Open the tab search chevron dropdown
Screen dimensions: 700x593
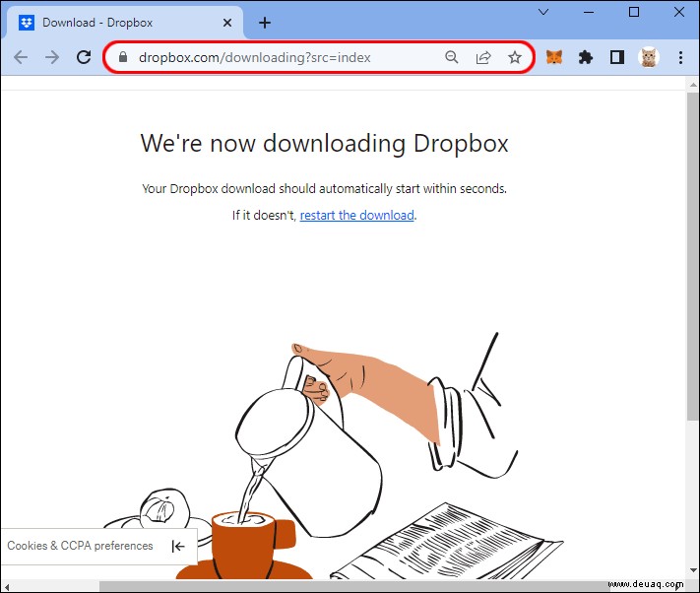[x=543, y=12]
